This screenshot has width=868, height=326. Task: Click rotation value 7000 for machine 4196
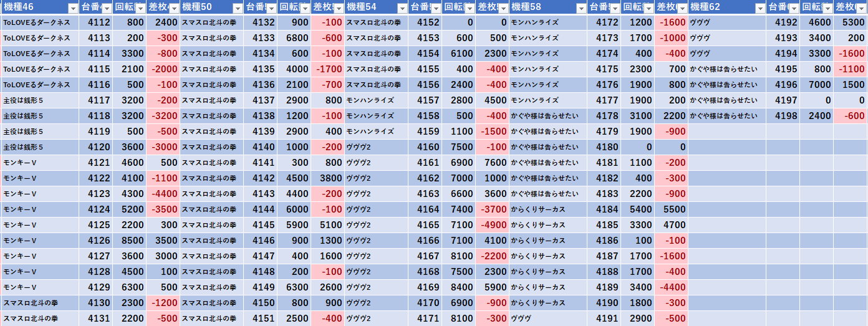817,85
